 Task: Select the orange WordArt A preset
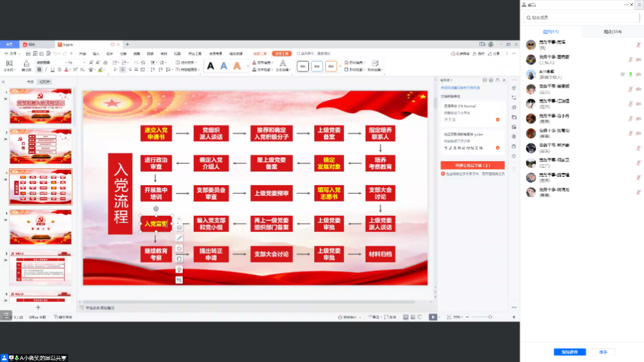click(x=237, y=66)
